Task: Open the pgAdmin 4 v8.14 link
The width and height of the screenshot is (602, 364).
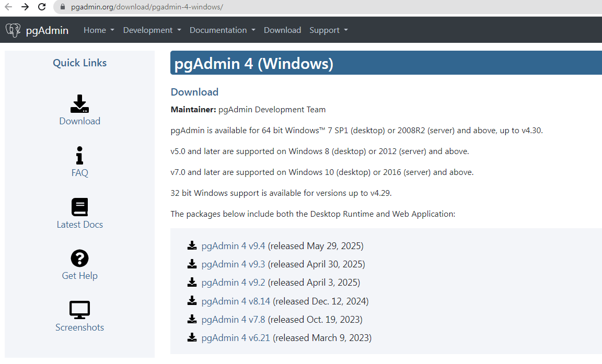Action: [x=236, y=301]
